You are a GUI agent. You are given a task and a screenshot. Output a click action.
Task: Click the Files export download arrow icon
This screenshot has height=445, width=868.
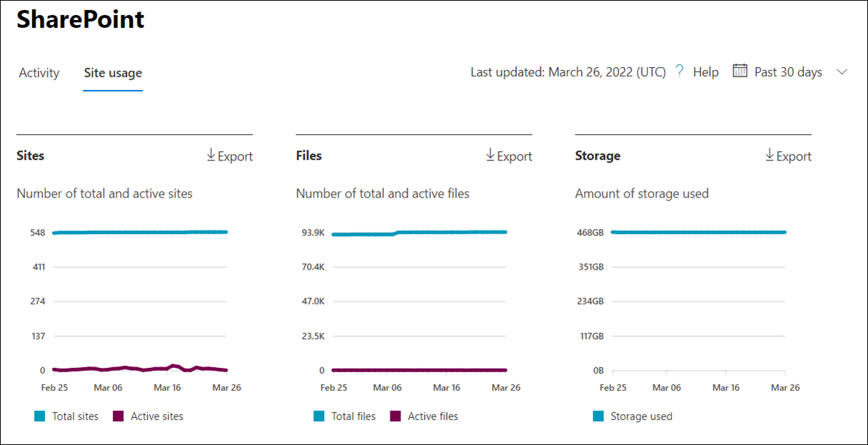(x=490, y=155)
